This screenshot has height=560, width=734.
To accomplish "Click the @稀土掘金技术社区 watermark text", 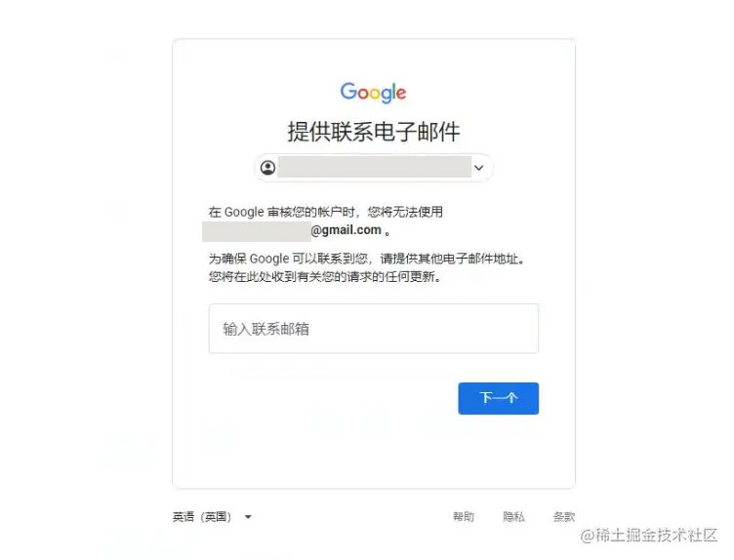I will [x=649, y=535].
